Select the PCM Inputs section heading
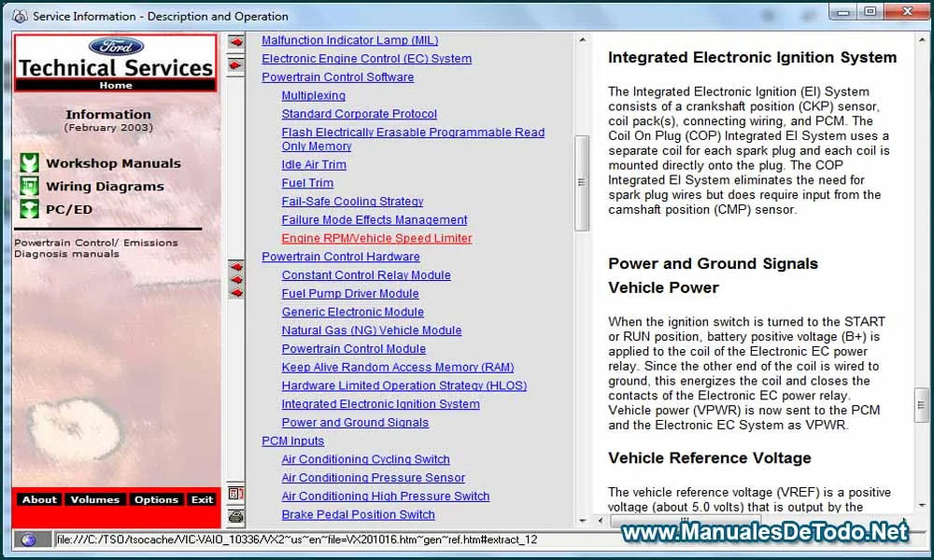 pos(292,441)
